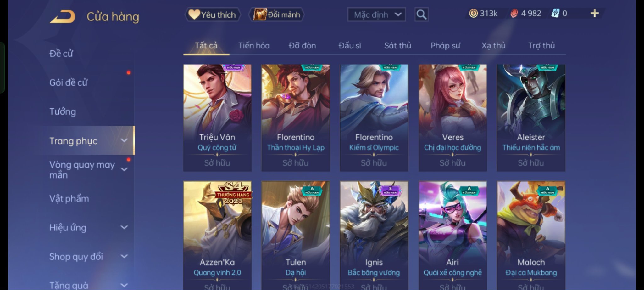
Task: Open Yêu thích heart favorites
Action: [x=213, y=14]
